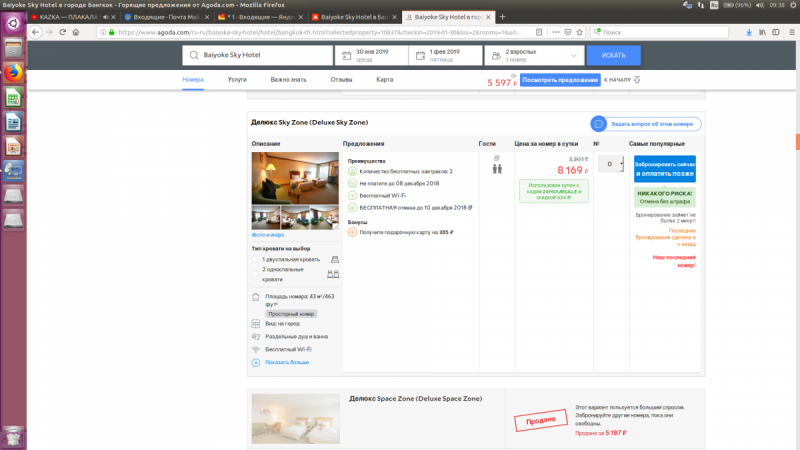Click the Baiyoke Sky Hotel search field
800x450 pixels.
tap(258, 55)
